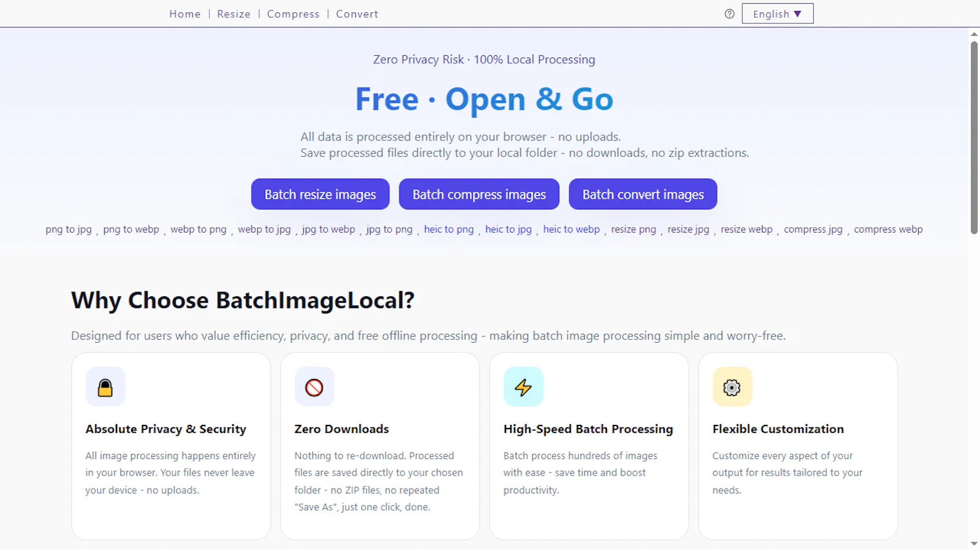Open the compress webp link
This screenshot has width=980, height=551.
(888, 230)
